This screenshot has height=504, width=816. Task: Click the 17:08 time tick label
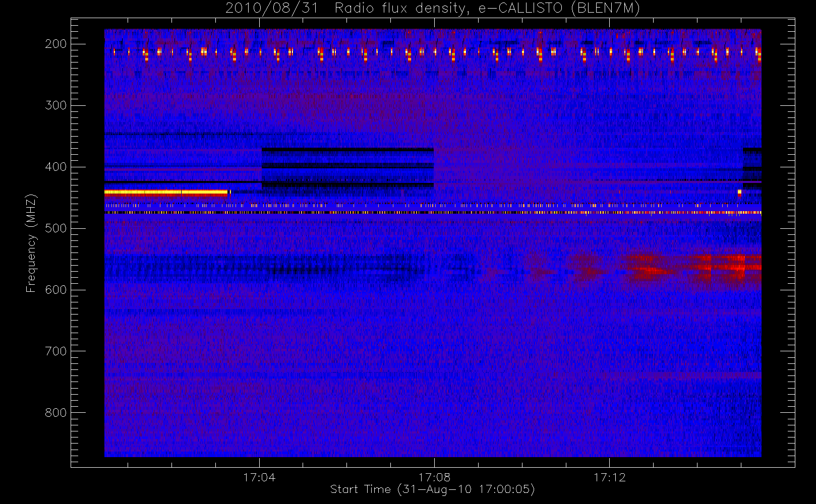click(434, 477)
